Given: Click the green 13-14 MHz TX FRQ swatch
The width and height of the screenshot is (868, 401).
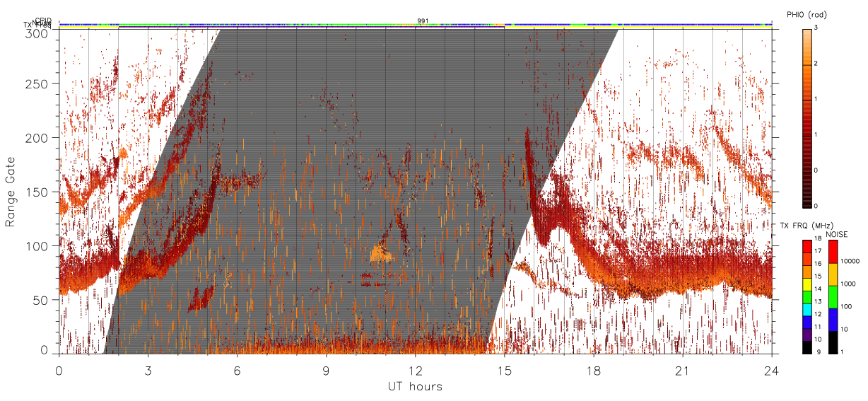Looking at the screenshot, I should coord(807,297).
